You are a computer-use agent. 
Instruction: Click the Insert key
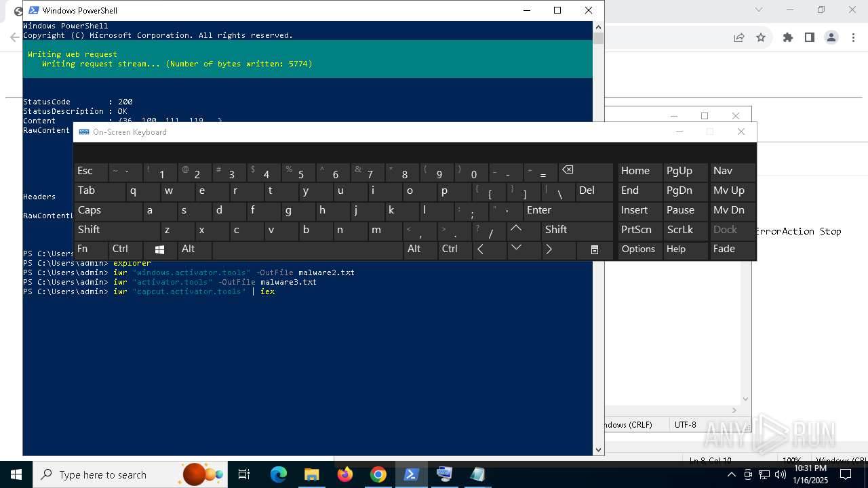point(639,211)
